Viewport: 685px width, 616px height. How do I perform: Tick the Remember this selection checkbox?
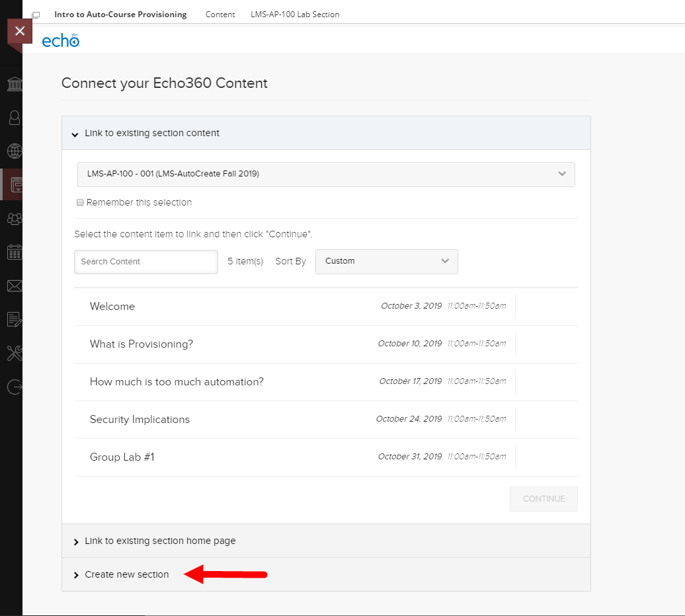click(x=80, y=202)
